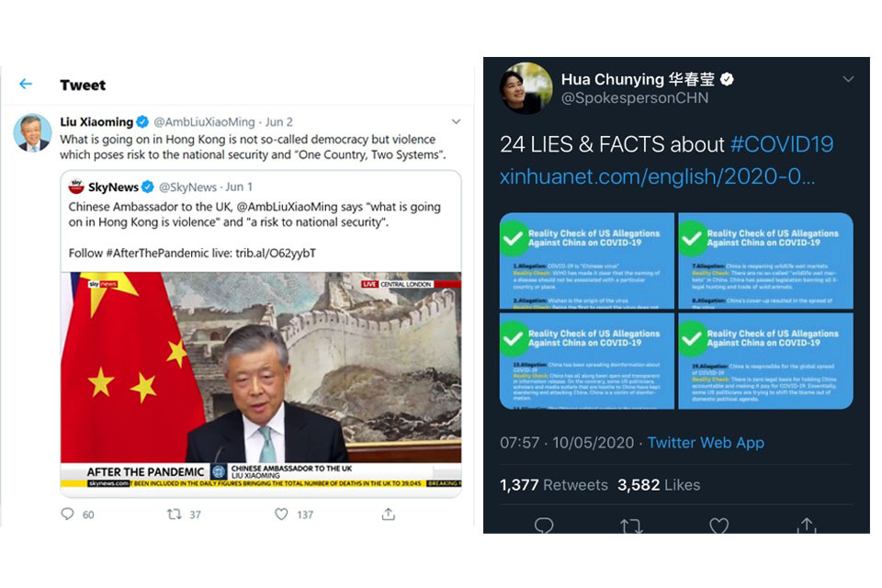The width and height of the screenshot is (882, 588).
Task: Go back using the left arrow
Action: (26, 85)
